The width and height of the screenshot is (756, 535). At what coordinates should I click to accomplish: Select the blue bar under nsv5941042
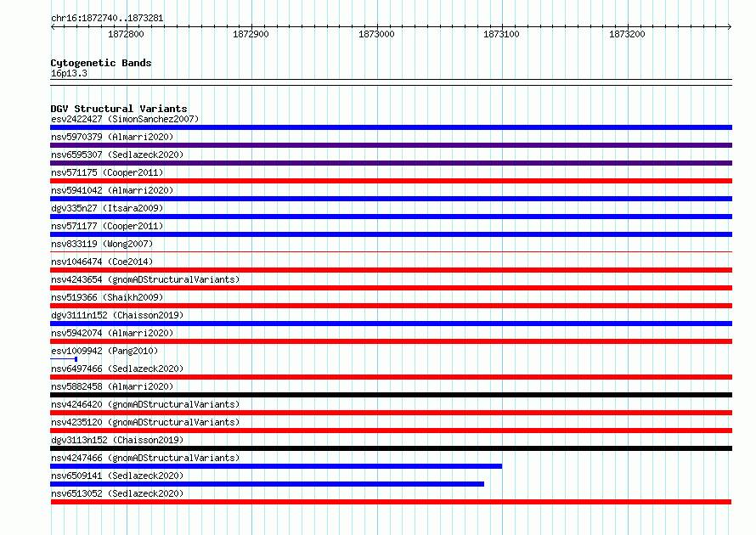tap(391, 199)
